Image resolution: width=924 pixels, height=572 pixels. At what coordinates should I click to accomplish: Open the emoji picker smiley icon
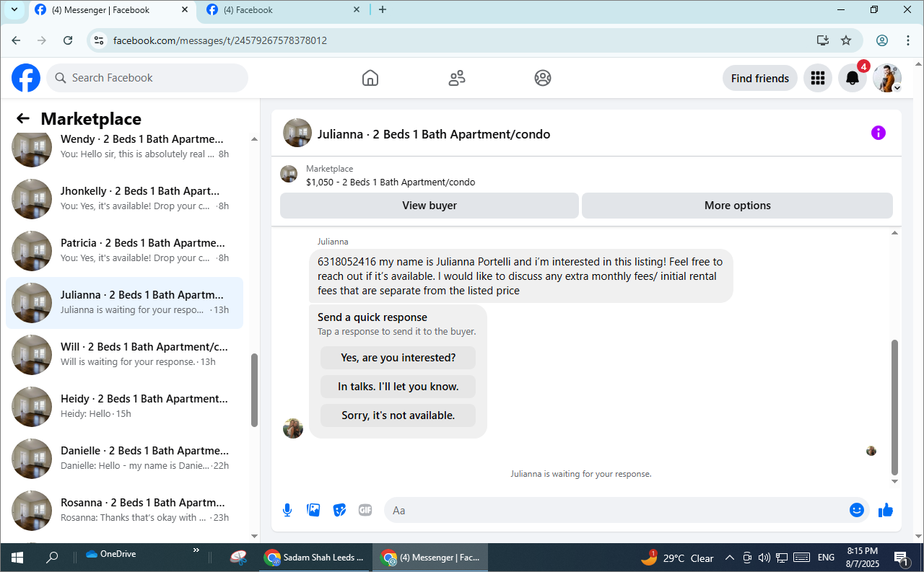pos(857,510)
